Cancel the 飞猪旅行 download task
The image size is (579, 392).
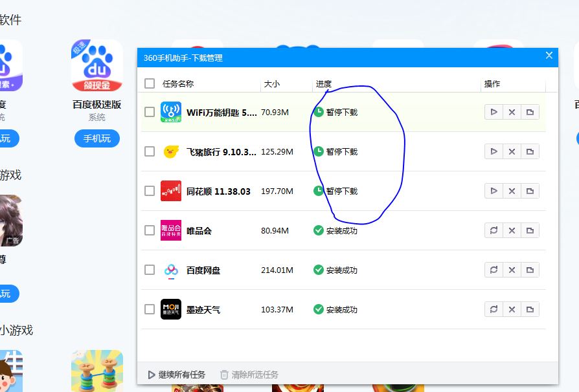tap(512, 151)
